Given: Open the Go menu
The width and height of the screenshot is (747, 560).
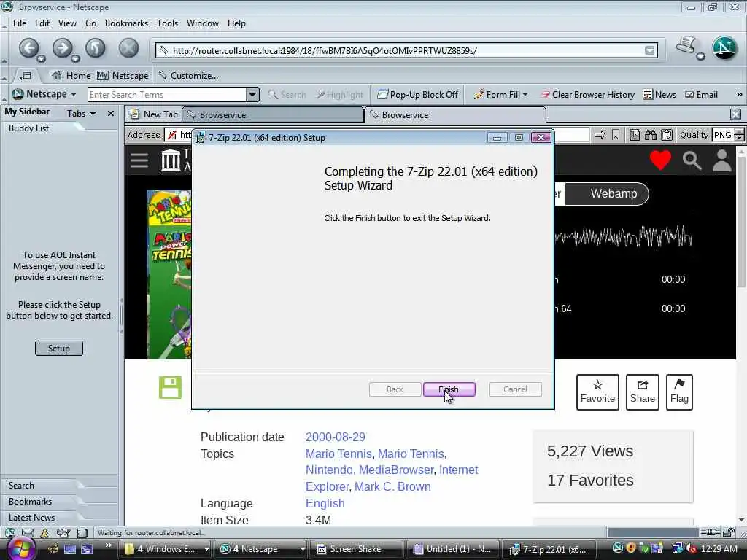Looking at the screenshot, I should point(90,23).
